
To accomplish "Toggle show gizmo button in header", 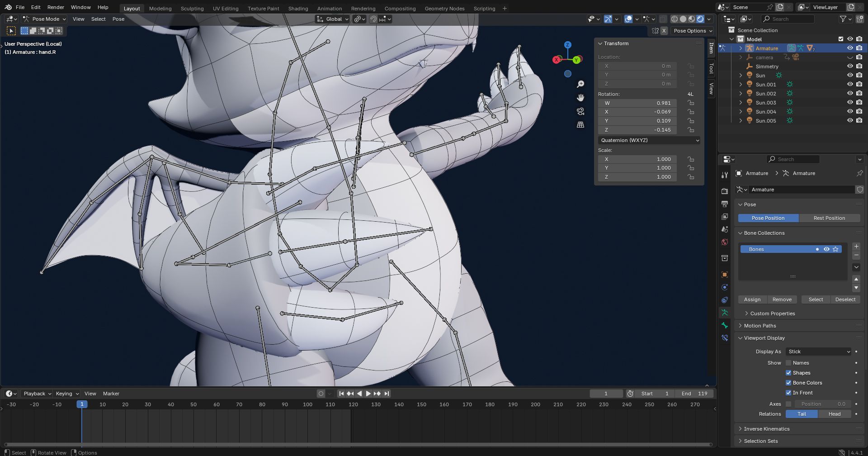I will [608, 19].
